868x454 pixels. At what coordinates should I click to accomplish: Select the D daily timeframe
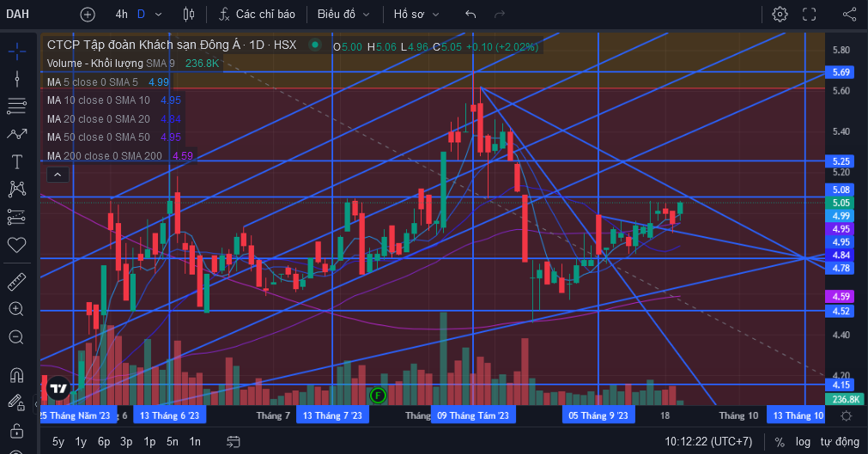tap(141, 15)
